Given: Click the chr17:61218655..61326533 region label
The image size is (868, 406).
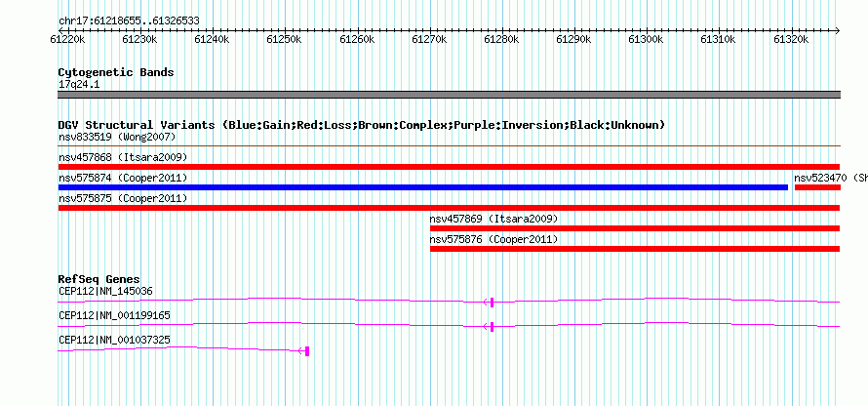Looking at the screenshot, I should pyautogui.click(x=129, y=21).
